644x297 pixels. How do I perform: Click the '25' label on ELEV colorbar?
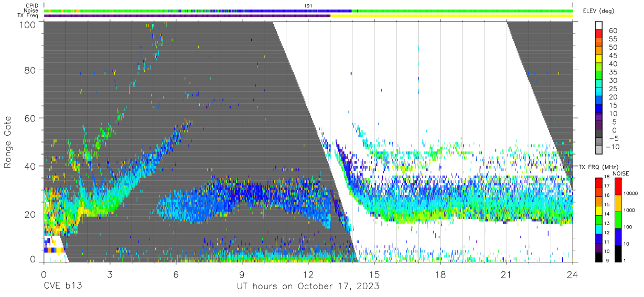coord(613,89)
